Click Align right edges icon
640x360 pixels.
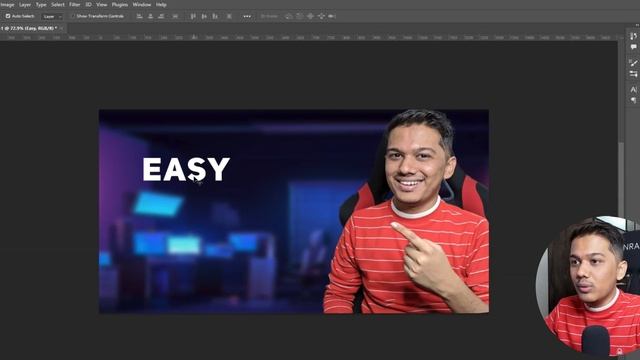[161, 16]
